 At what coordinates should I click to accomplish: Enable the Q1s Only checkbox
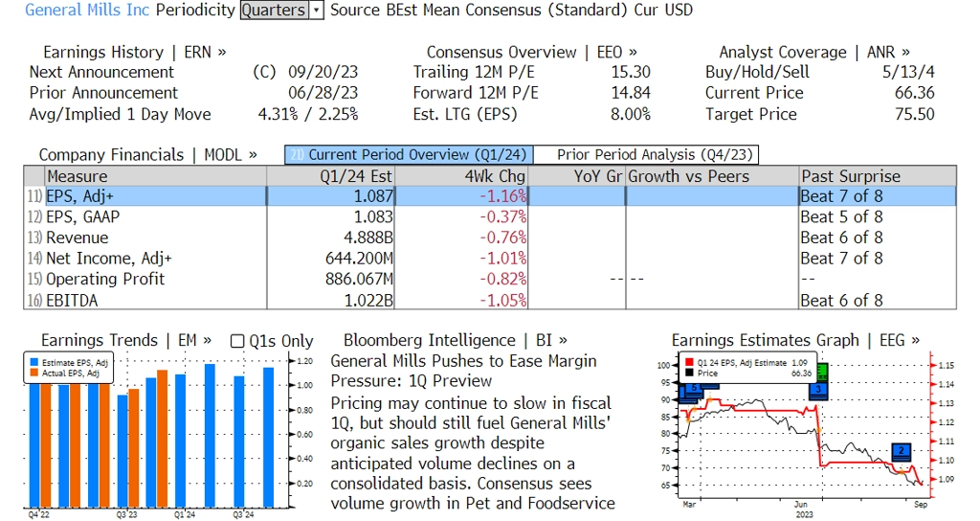pos(238,341)
